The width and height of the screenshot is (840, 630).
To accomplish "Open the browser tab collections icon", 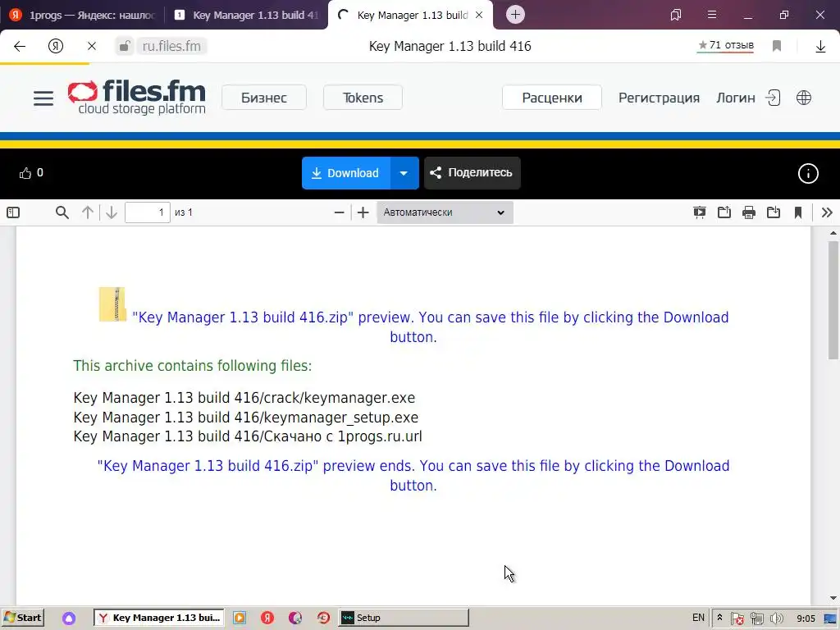I will pyautogui.click(x=676, y=15).
